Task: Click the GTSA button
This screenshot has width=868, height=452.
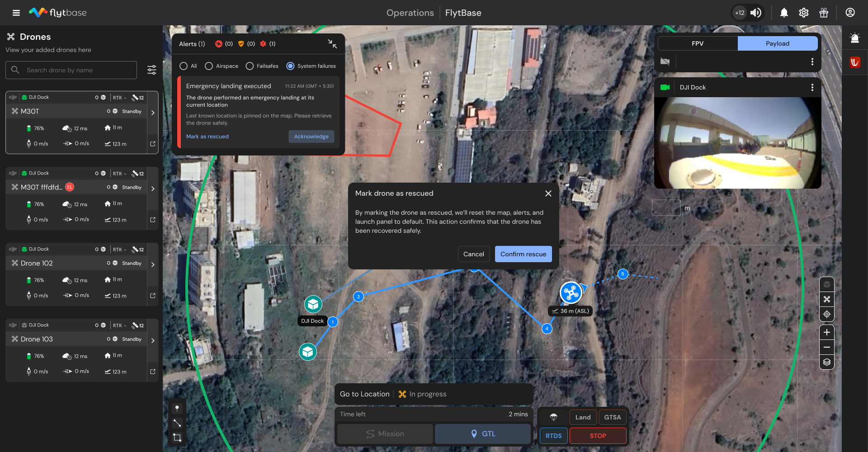Action: pyautogui.click(x=613, y=417)
